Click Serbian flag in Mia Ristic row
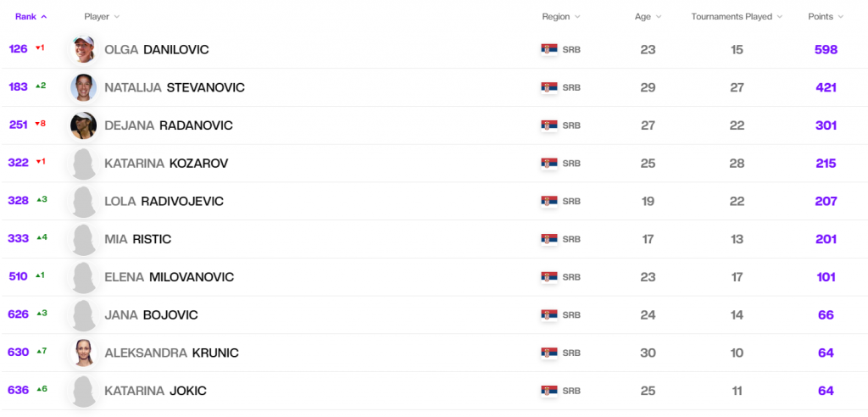This screenshot has height=417, width=868. coord(549,239)
